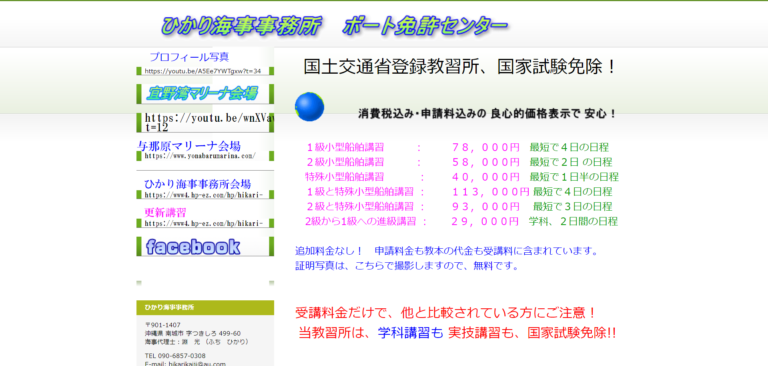Click the youtu.be/A5Ee7YWTgxw URL text

(202, 71)
